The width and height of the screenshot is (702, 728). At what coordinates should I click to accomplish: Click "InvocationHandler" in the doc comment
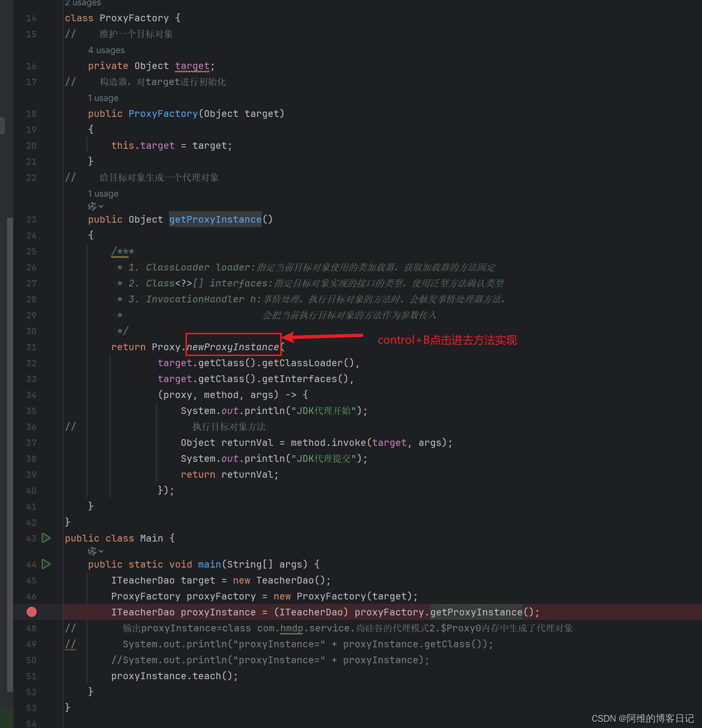195,299
